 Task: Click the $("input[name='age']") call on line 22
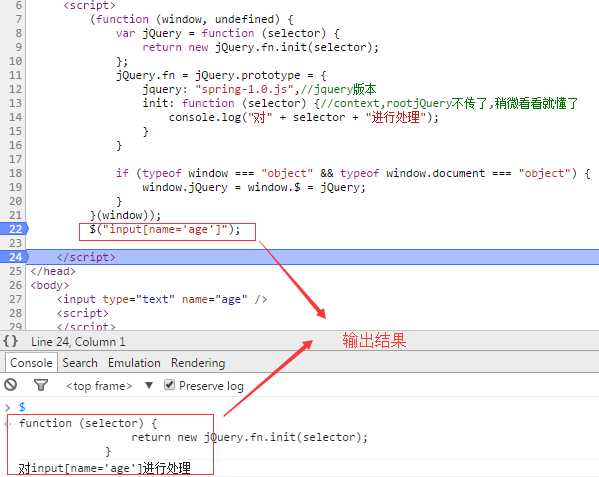coord(165,229)
